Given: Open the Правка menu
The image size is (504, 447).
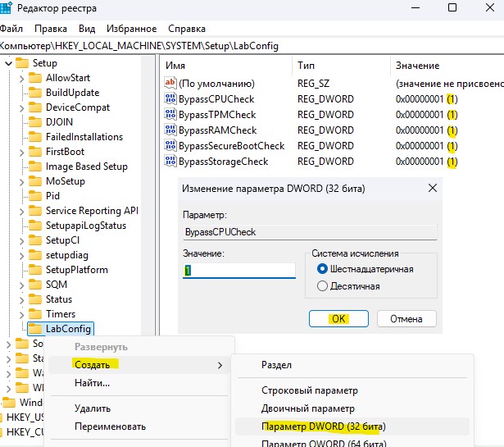Looking at the screenshot, I should tap(51, 29).
